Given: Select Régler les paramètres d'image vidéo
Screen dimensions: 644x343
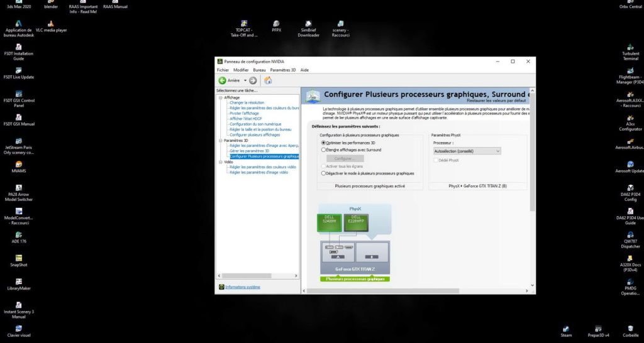Looking at the screenshot, I should click(258, 172).
